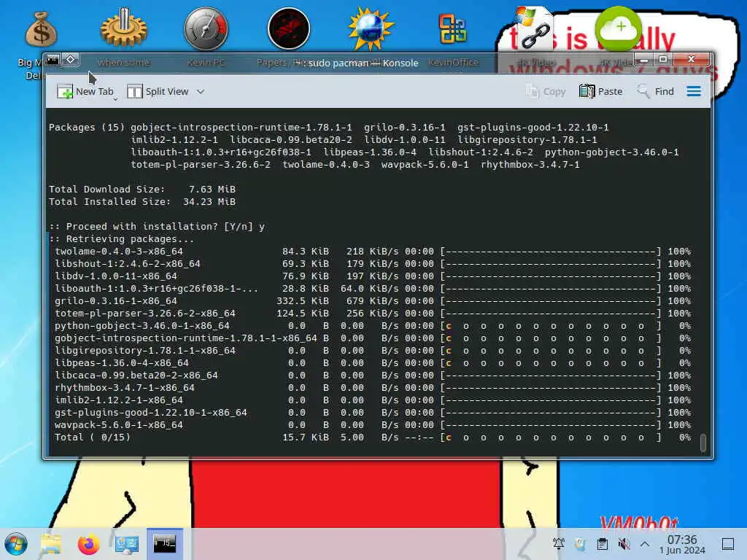
Task: Select the Konsole task in the taskbar
Action: click(164, 543)
